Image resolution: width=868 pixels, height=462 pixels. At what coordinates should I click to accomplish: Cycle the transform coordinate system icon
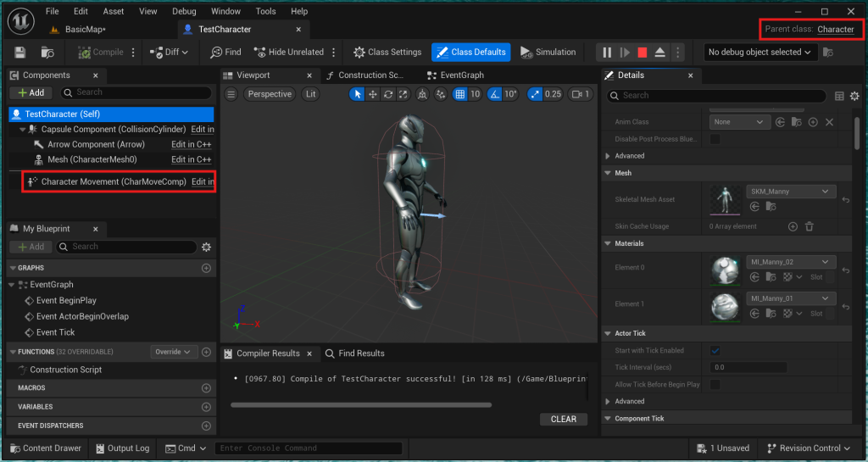point(422,94)
